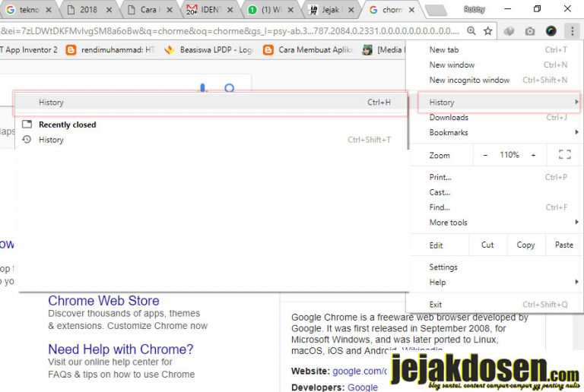584x392 pixels.
Task: Open 'rendimuhammad: HT' Blogger bookmark
Action: pyautogui.click(x=110, y=50)
